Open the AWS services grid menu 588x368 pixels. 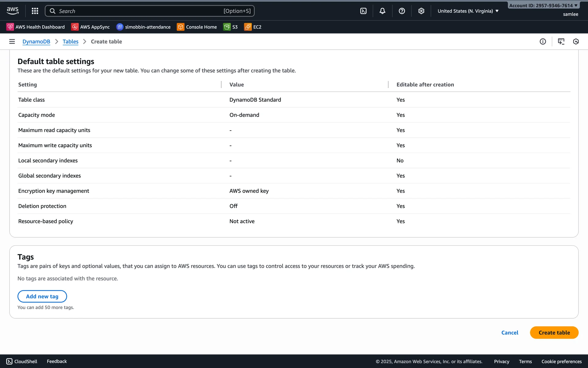[x=35, y=11]
